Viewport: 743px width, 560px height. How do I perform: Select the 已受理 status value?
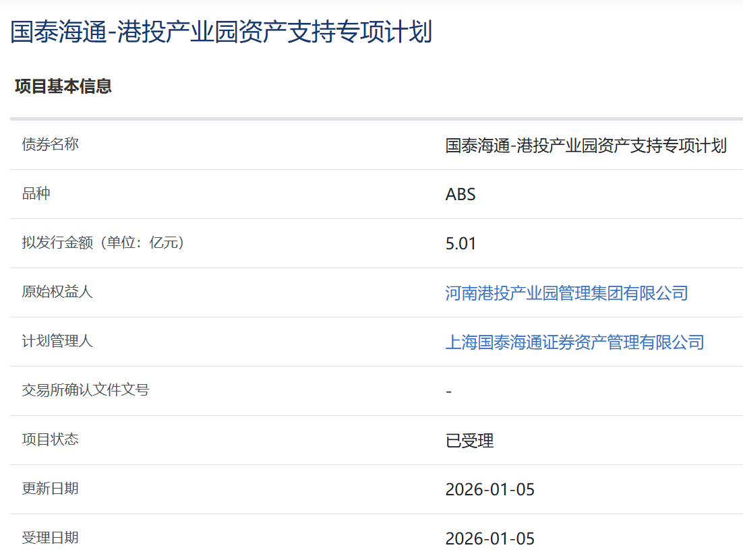point(469,441)
